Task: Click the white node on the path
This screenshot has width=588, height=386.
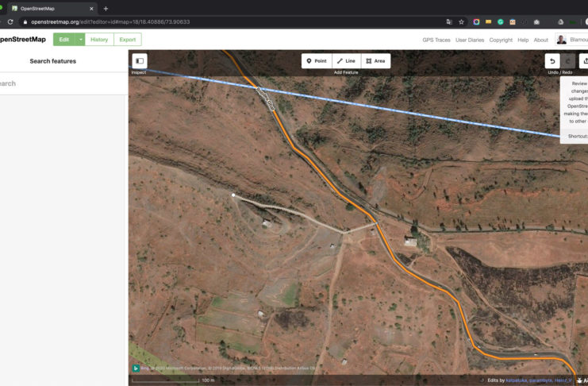Action: (233, 195)
